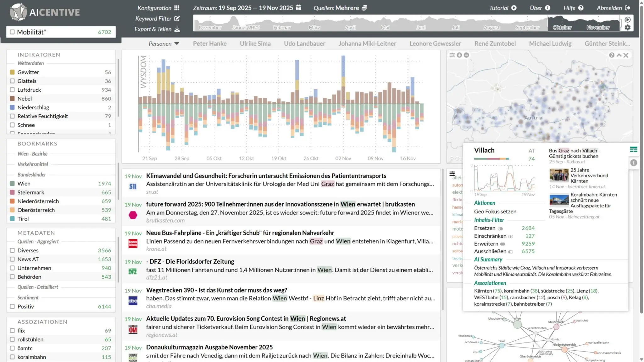Play the timeline animation
The height and width of the screenshot is (362, 644).
coord(628,19)
